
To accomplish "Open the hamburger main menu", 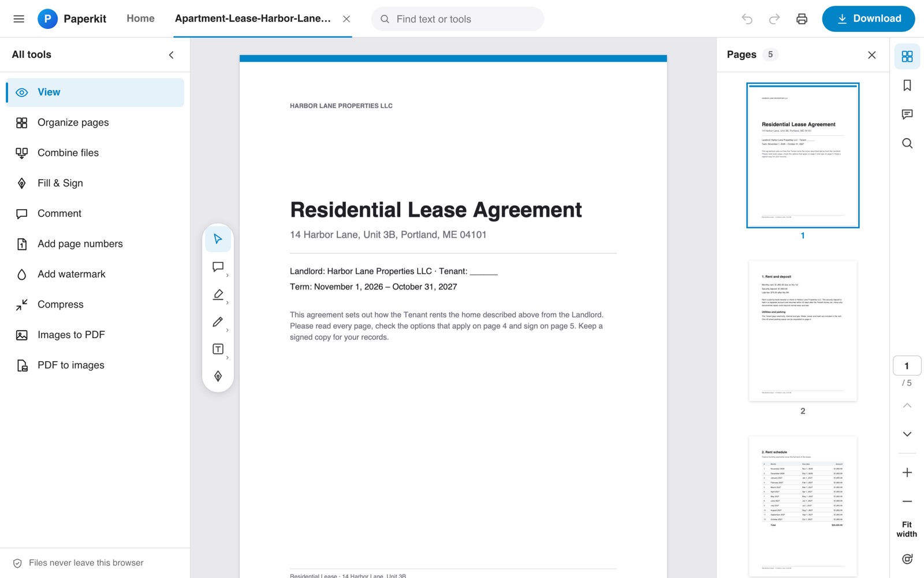I will point(18,18).
